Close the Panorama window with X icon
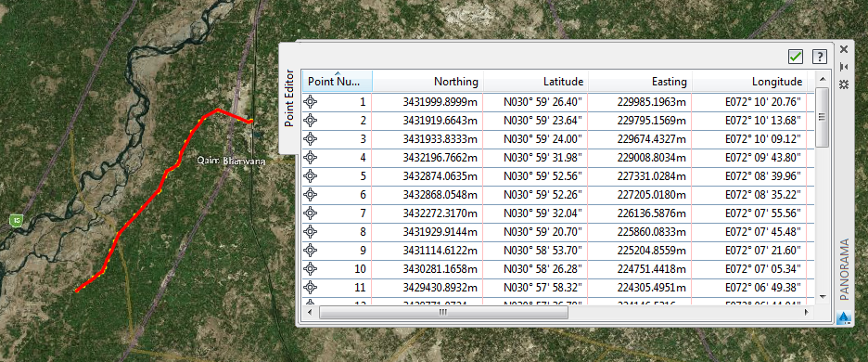Screen dimensions: 868x362 (844, 49)
